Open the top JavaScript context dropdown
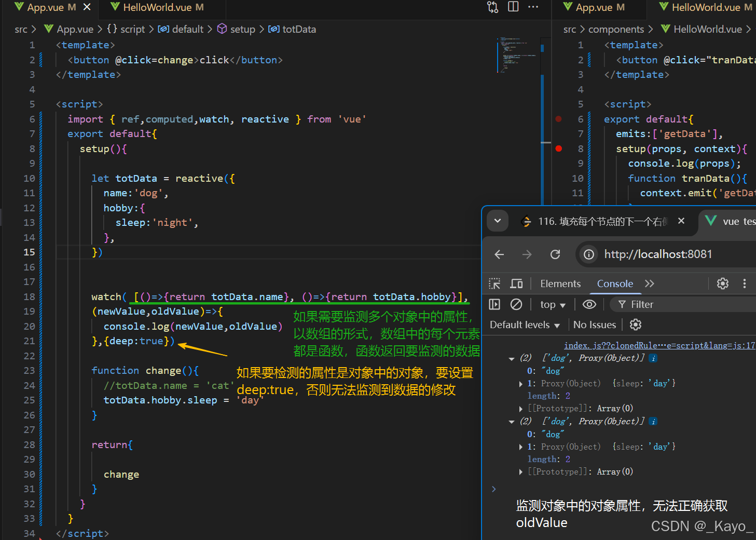The height and width of the screenshot is (540, 756). click(553, 305)
